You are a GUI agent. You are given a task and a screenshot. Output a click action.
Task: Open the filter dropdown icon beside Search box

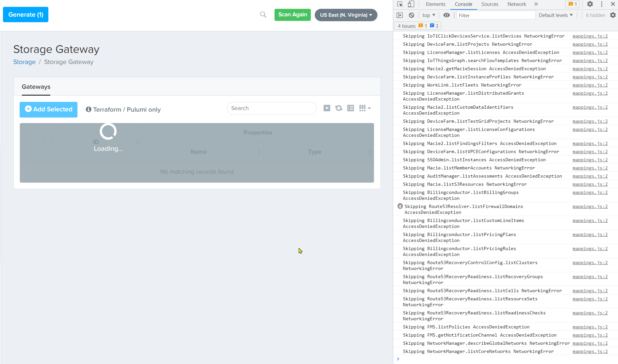point(327,108)
